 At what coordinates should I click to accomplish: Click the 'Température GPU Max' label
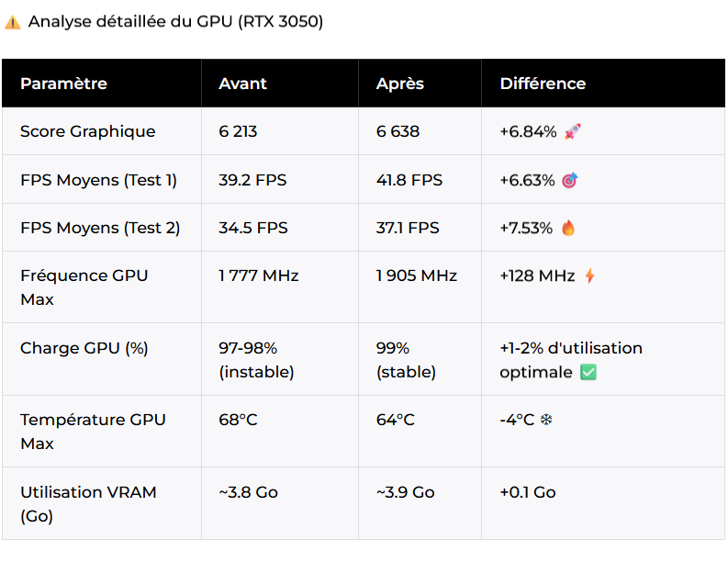point(93,432)
